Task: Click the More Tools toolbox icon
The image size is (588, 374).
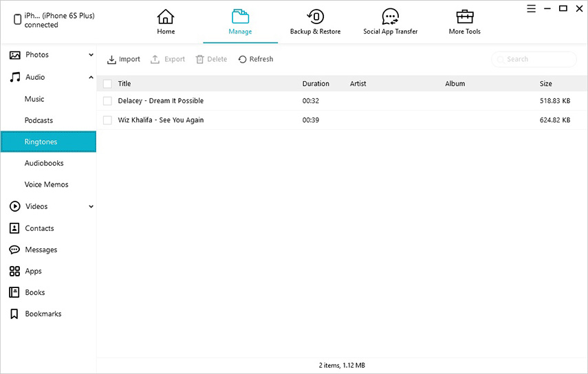Action: point(465,16)
